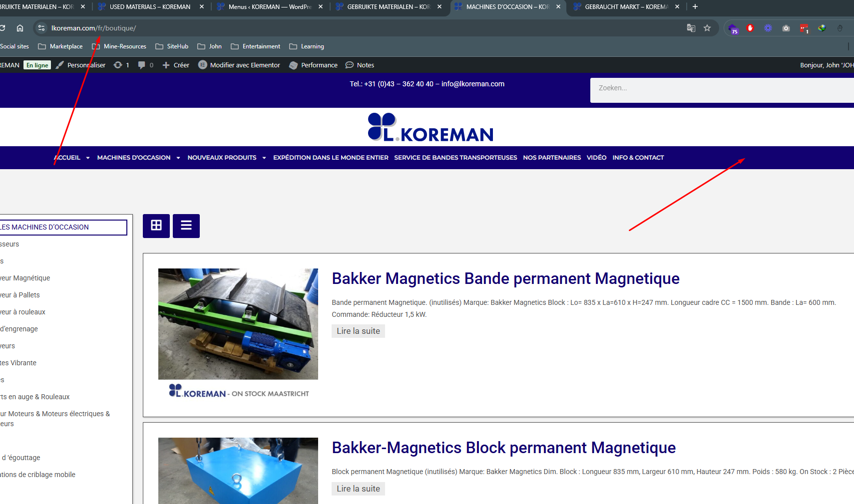This screenshot has height=504, width=854.
Task: Click the En ligne status badge
Action: pos(37,65)
